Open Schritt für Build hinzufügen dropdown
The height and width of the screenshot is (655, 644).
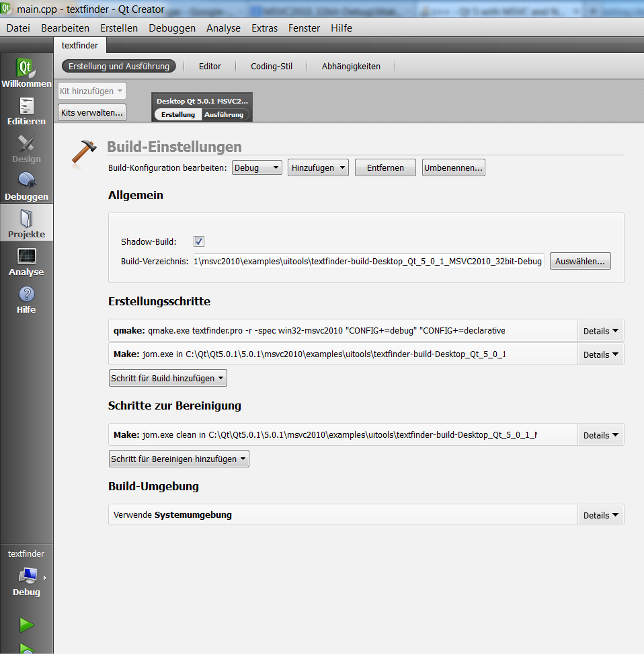(x=168, y=378)
